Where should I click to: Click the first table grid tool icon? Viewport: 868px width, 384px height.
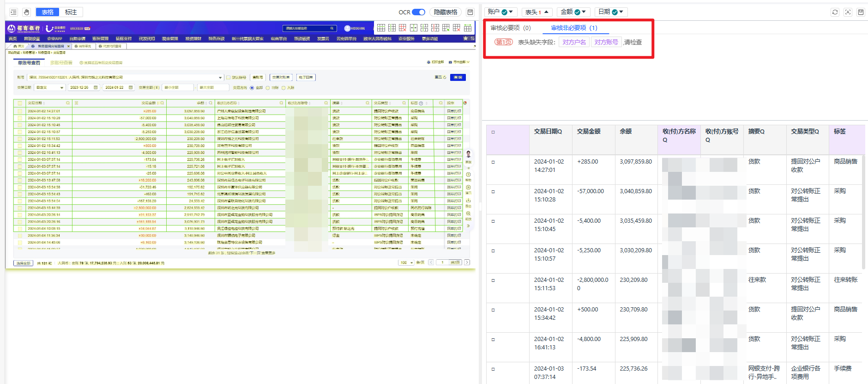tap(381, 28)
